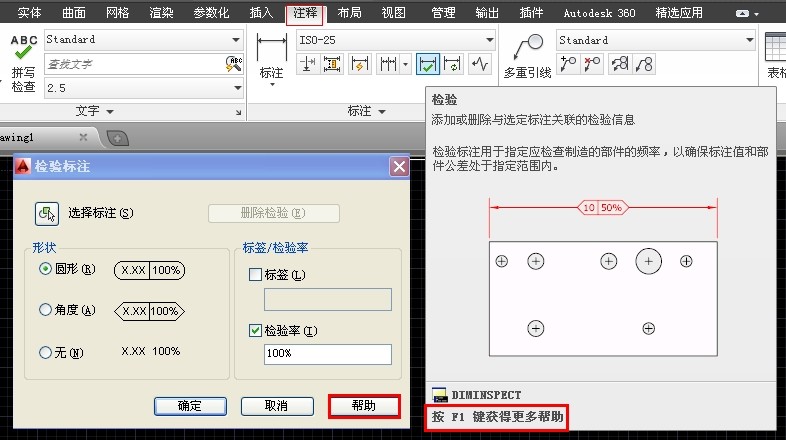Select the 无 (N) shape radio button
The height and width of the screenshot is (440, 786).
[45, 353]
